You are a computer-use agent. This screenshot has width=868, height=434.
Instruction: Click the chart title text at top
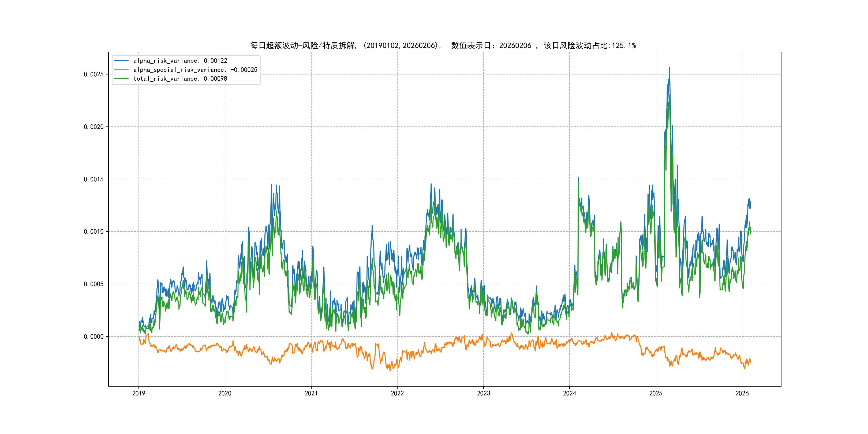pyautogui.click(x=443, y=46)
